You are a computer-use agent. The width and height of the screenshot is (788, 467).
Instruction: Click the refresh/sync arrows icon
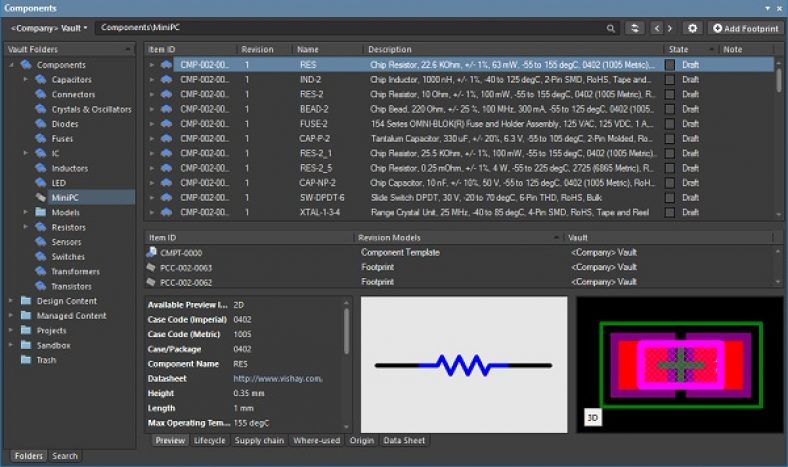(634, 28)
